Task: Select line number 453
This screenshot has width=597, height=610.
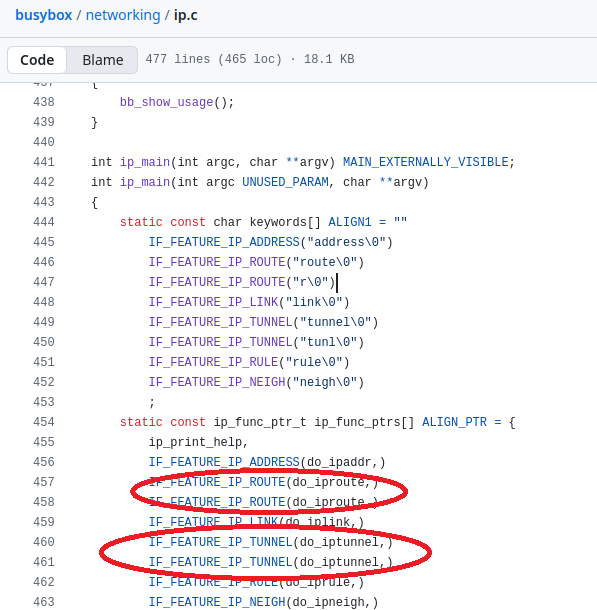Action: [x=44, y=402]
